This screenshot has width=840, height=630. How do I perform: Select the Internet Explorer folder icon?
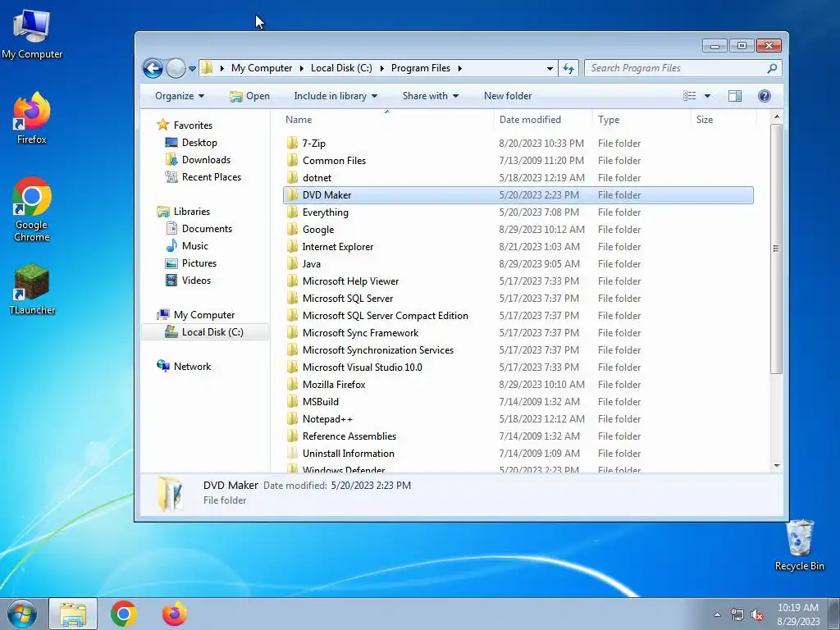[x=292, y=246]
